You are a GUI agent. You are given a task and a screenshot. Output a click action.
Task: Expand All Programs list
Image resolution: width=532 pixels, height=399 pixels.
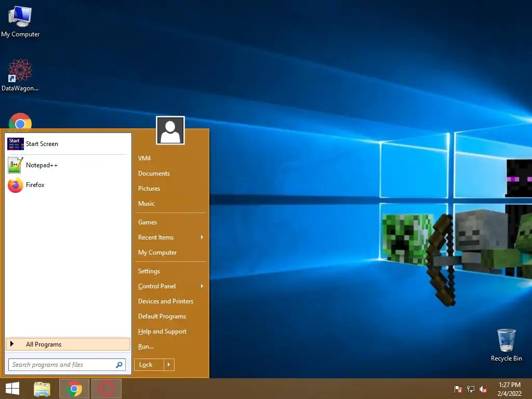click(68, 344)
